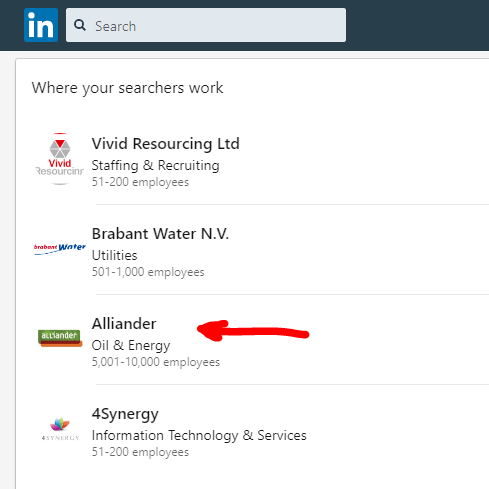The height and width of the screenshot is (489, 489).
Task: Click the Staffing & Recruiting industry text
Action: click(156, 165)
